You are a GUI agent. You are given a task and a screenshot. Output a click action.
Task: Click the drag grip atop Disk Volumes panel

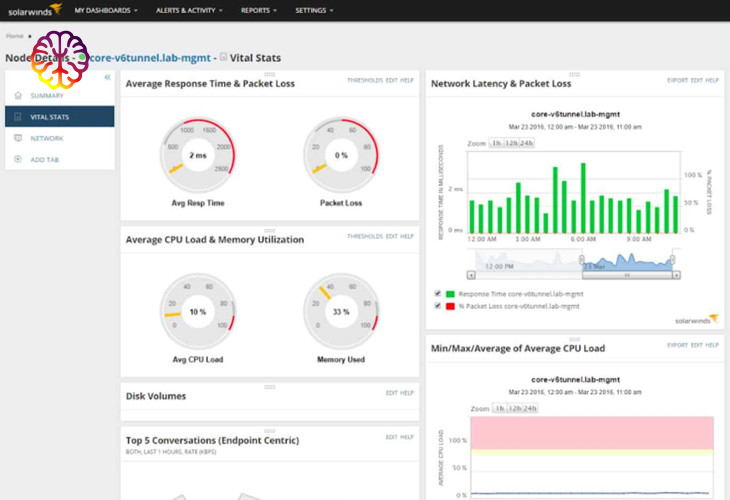coord(270,387)
